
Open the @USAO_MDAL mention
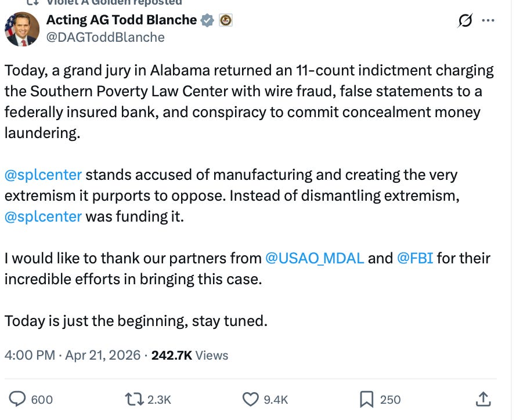pyautogui.click(x=315, y=258)
